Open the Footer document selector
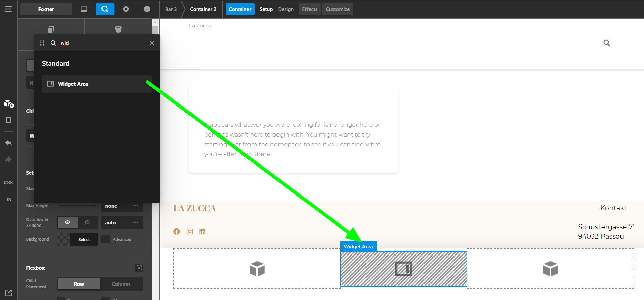Screen dimensions: 644x300 click(46, 9)
